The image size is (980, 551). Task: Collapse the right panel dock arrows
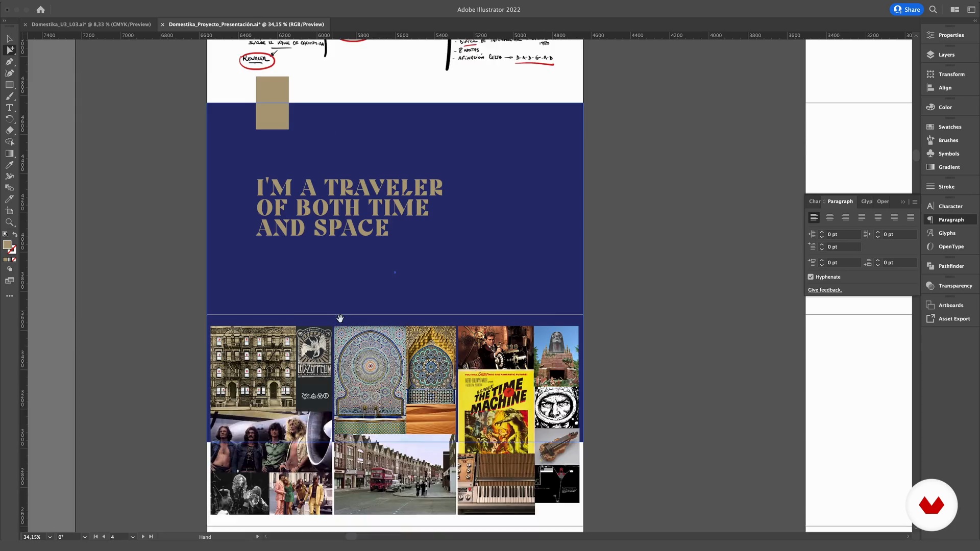tap(975, 20)
